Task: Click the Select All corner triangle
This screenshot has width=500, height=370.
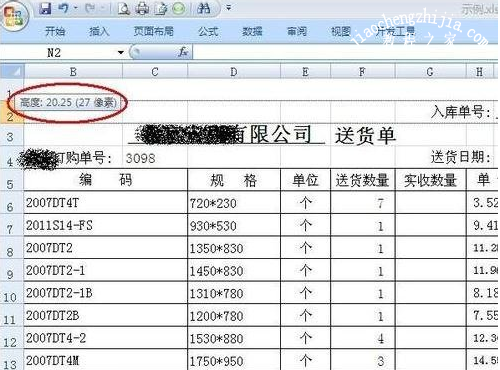Action: [12, 71]
